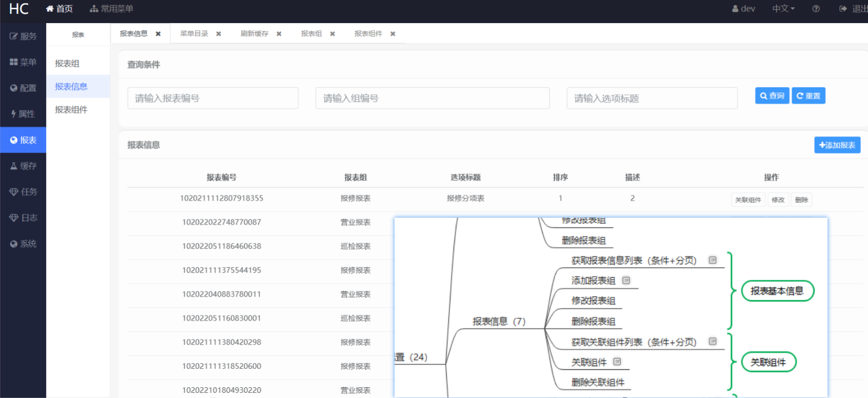Click the 删除关联组件 mind map node
The height and width of the screenshot is (398, 868).
pyautogui.click(x=598, y=383)
